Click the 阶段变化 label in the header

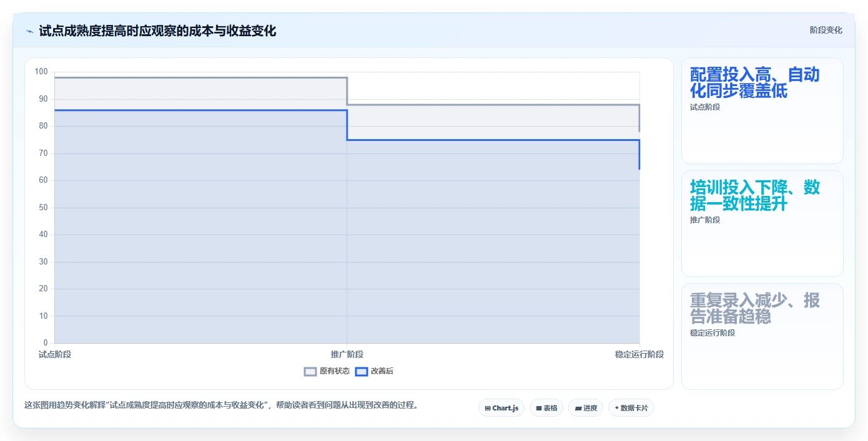(x=826, y=30)
